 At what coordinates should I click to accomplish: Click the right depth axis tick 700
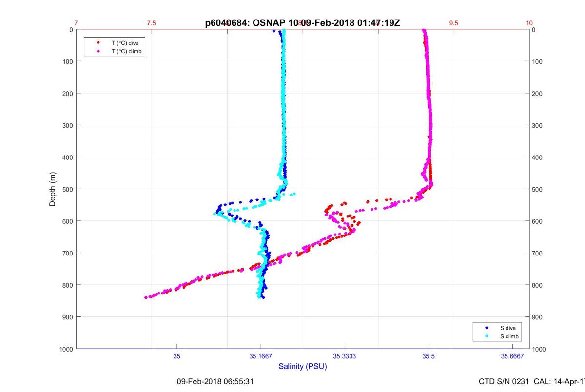point(538,253)
